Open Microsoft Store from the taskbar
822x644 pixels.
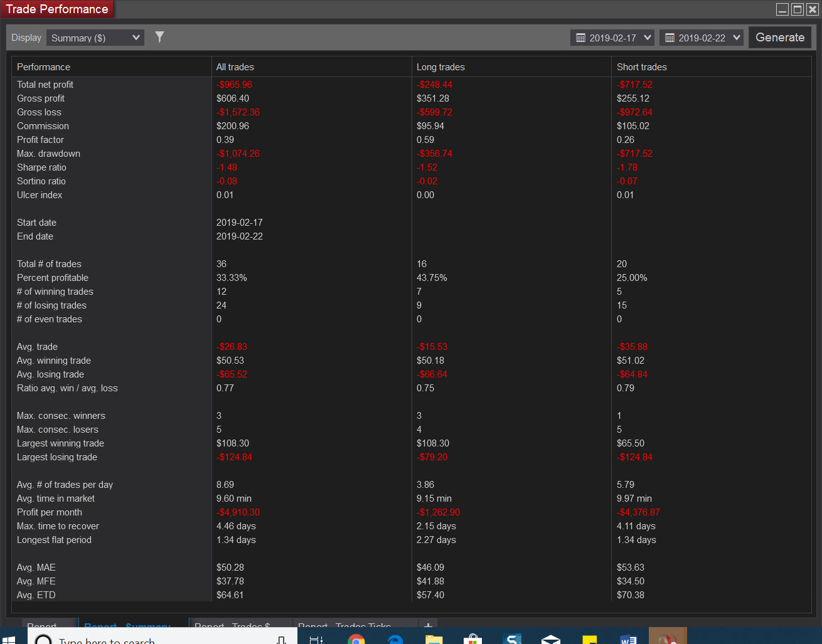pyautogui.click(x=472, y=638)
